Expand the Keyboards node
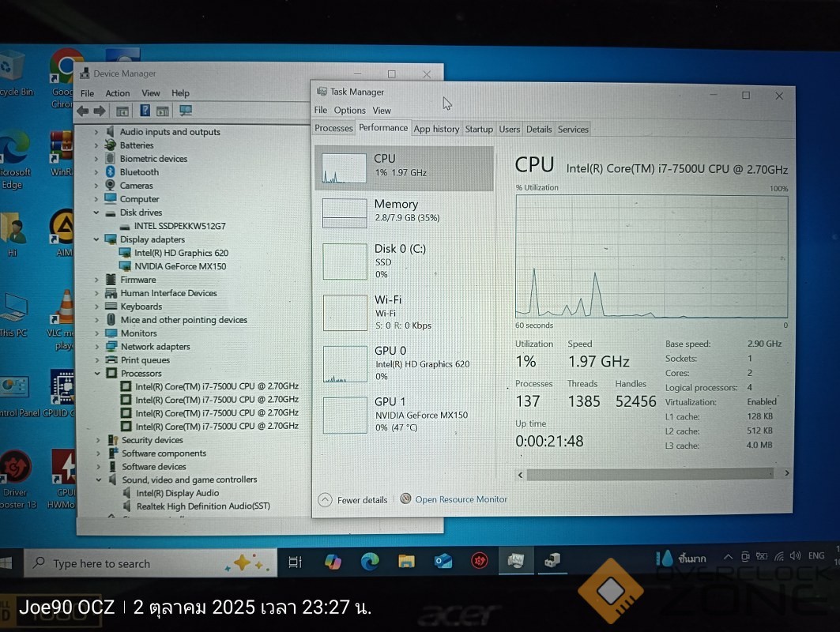 click(x=96, y=307)
